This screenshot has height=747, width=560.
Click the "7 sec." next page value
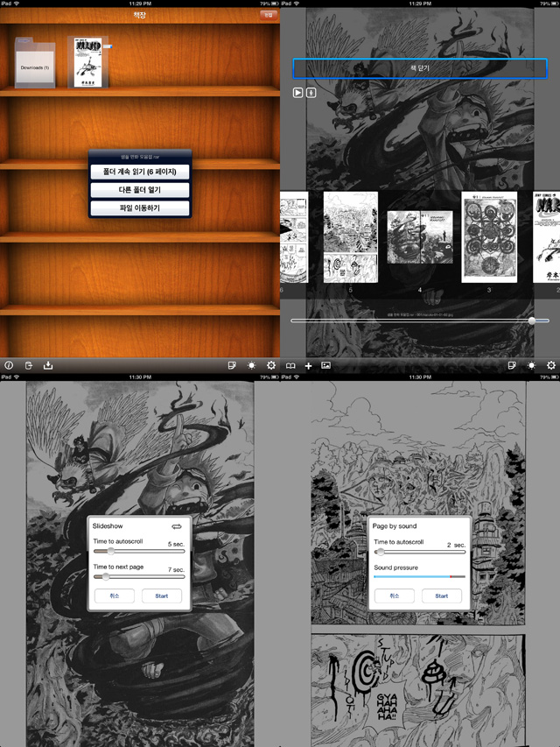click(176, 570)
